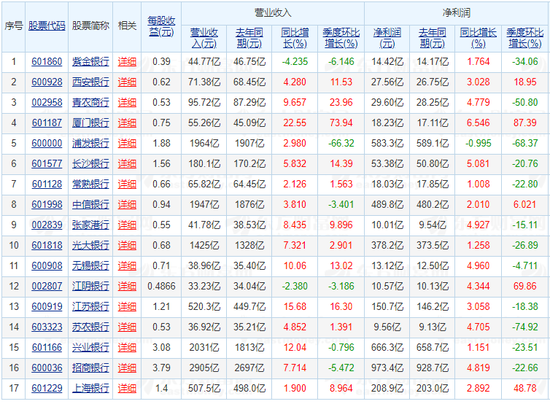Open the 厦门银行 stock name link
Image resolution: width=550 pixels, height=404 pixels.
(x=90, y=123)
